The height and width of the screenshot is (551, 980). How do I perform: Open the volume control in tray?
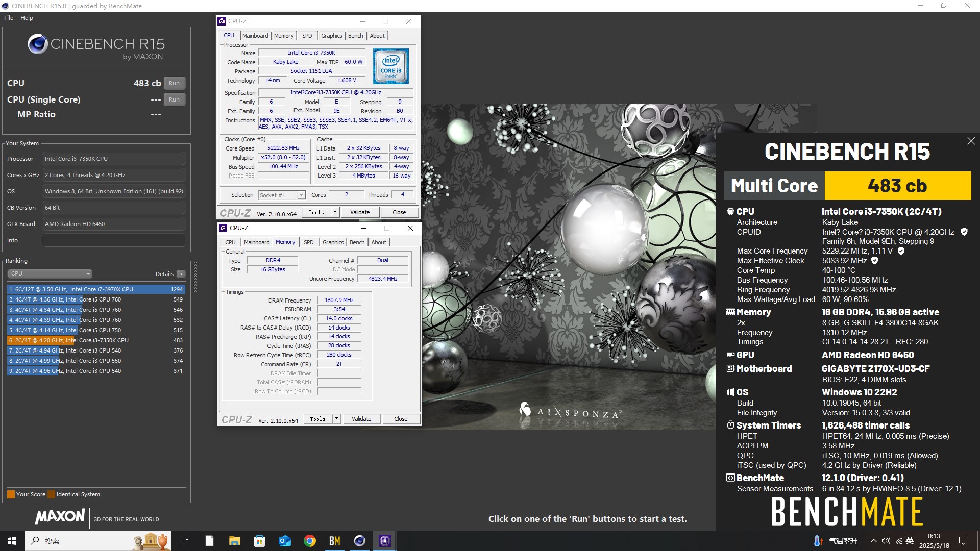(886, 541)
